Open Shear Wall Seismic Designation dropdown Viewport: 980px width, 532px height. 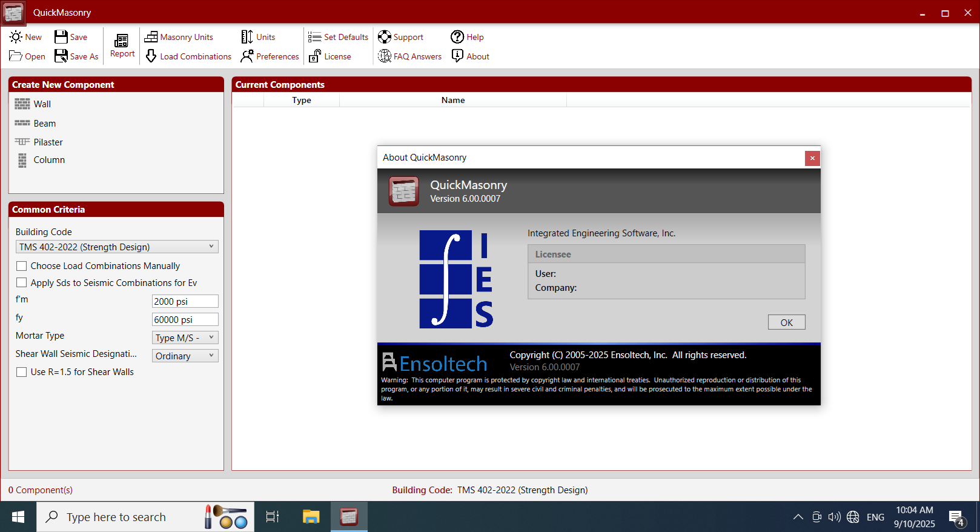click(x=185, y=356)
